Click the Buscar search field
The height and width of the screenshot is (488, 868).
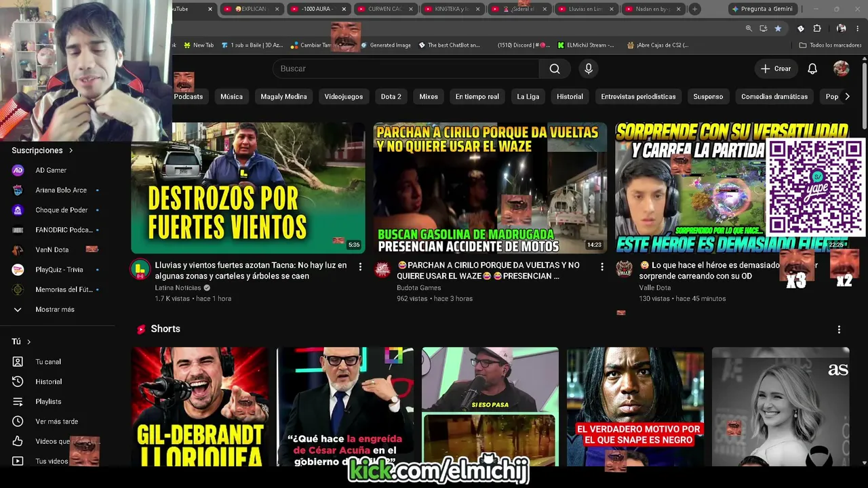point(406,68)
